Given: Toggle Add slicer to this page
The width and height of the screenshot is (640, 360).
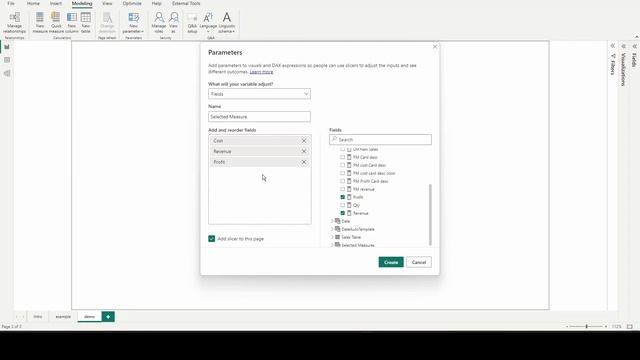Looking at the screenshot, I should 211,239.
